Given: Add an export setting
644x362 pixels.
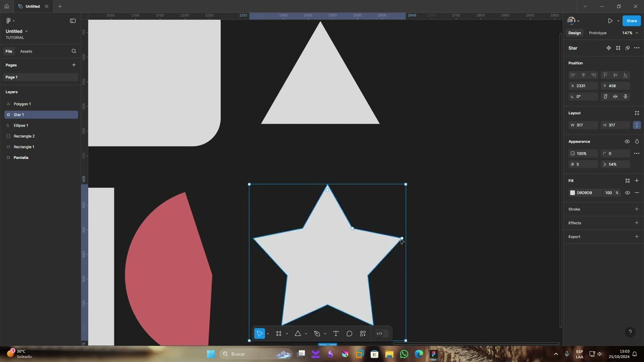Looking at the screenshot, I should (x=636, y=237).
